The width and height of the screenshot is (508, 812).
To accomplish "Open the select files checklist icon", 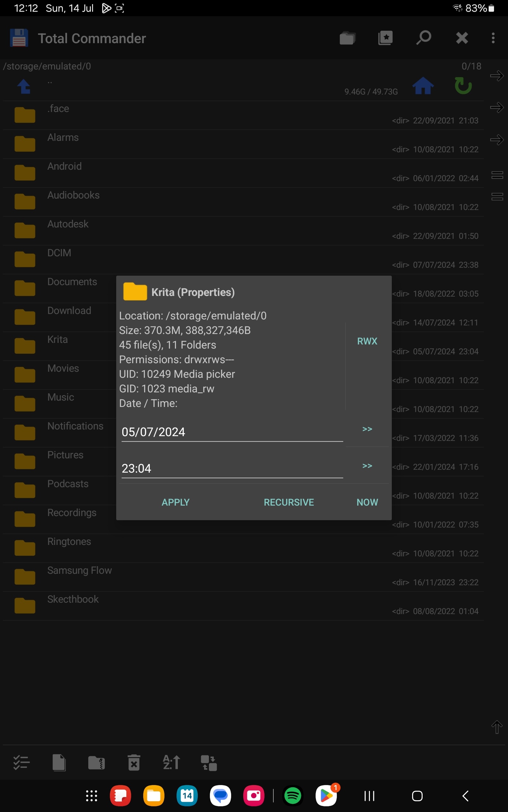I will pyautogui.click(x=22, y=762).
